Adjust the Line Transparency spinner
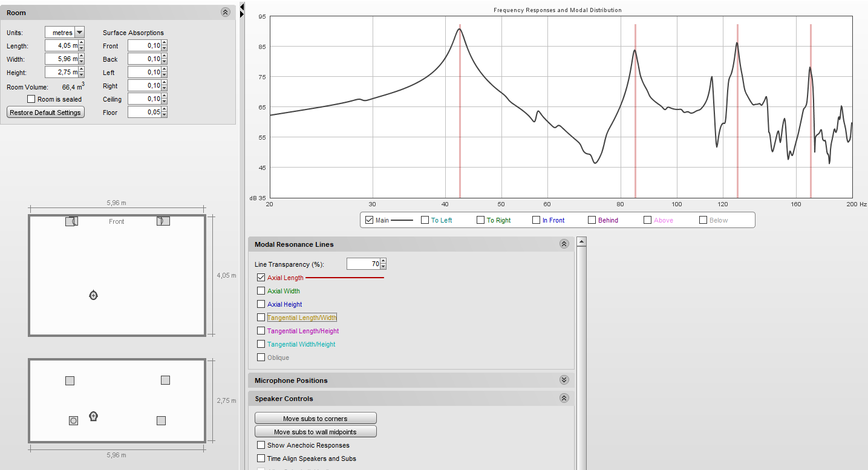This screenshot has width=868, height=470. coord(383,264)
